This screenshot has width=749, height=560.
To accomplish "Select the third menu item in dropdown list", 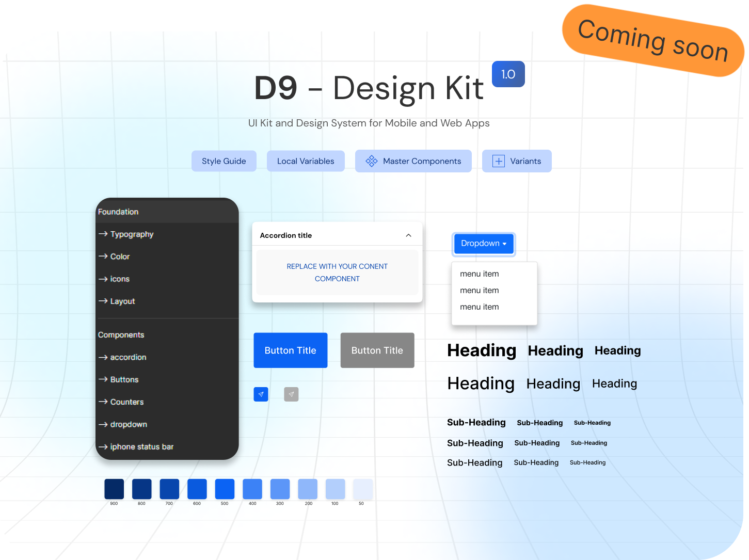I will pyautogui.click(x=480, y=307).
